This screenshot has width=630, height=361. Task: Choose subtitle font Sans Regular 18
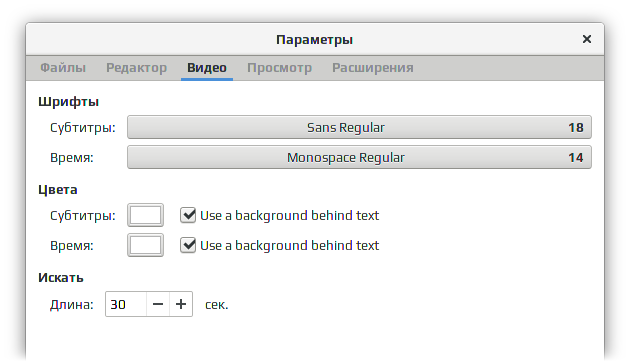coord(359,127)
